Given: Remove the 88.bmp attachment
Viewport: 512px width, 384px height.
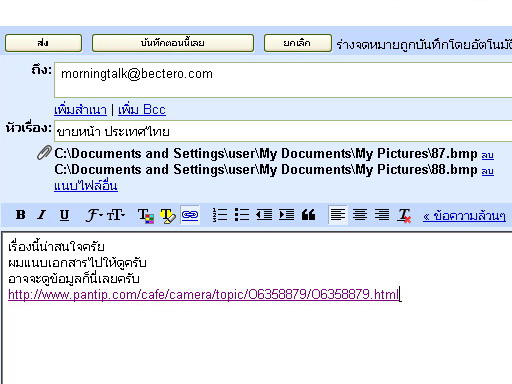Looking at the screenshot, I should [487, 171].
